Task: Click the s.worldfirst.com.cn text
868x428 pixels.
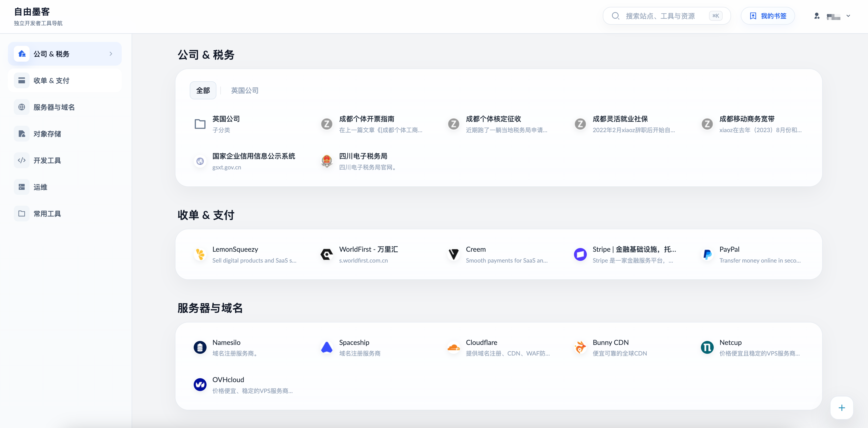Action: [x=364, y=261]
